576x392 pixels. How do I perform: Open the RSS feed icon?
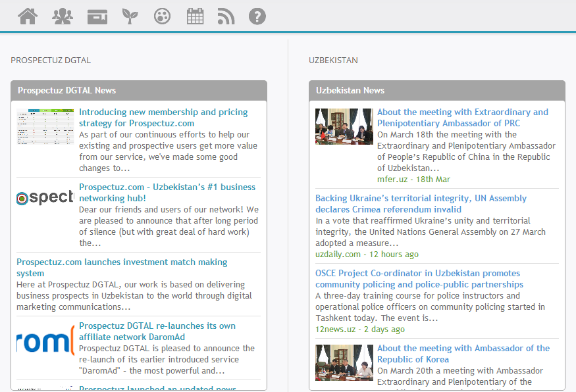coord(226,16)
